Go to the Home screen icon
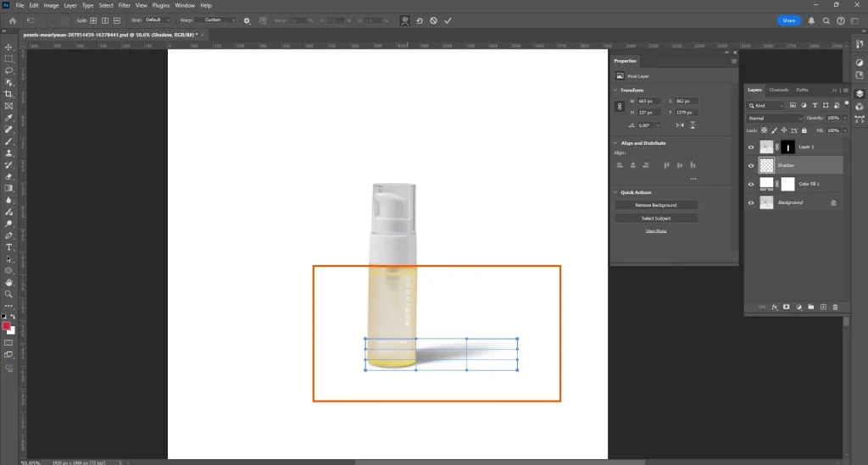Viewport: 868px width, 465px height. [x=13, y=20]
